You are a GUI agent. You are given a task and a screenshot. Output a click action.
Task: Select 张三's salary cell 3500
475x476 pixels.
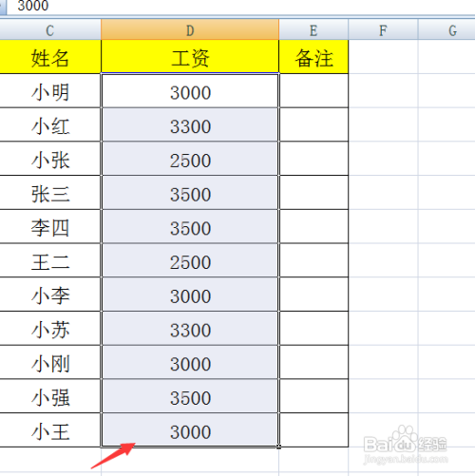[x=190, y=193]
